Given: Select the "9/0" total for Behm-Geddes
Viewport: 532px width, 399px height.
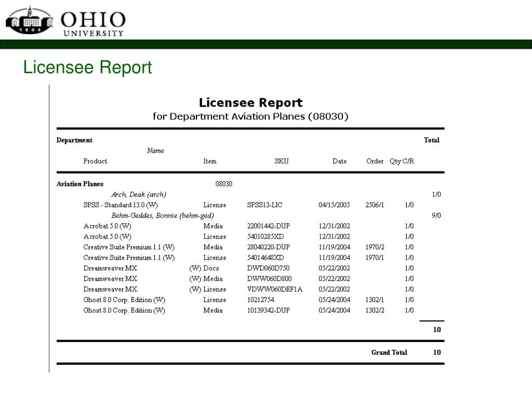Looking at the screenshot, I should click(436, 216).
